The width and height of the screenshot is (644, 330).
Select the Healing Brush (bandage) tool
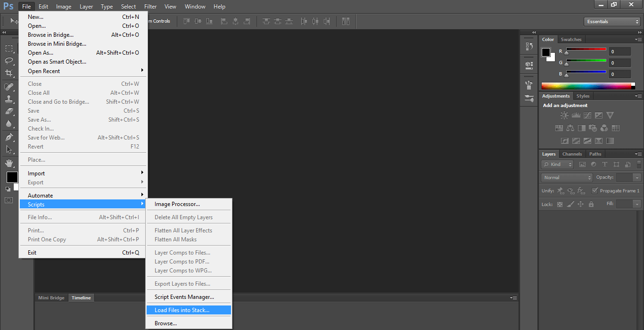coord(9,87)
